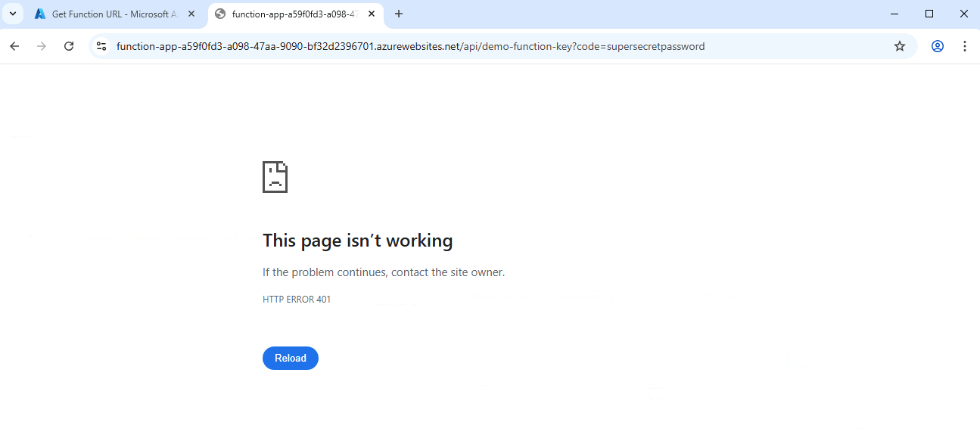Bookmark this page with the star icon
The height and width of the screenshot is (438, 980).
(900, 46)
